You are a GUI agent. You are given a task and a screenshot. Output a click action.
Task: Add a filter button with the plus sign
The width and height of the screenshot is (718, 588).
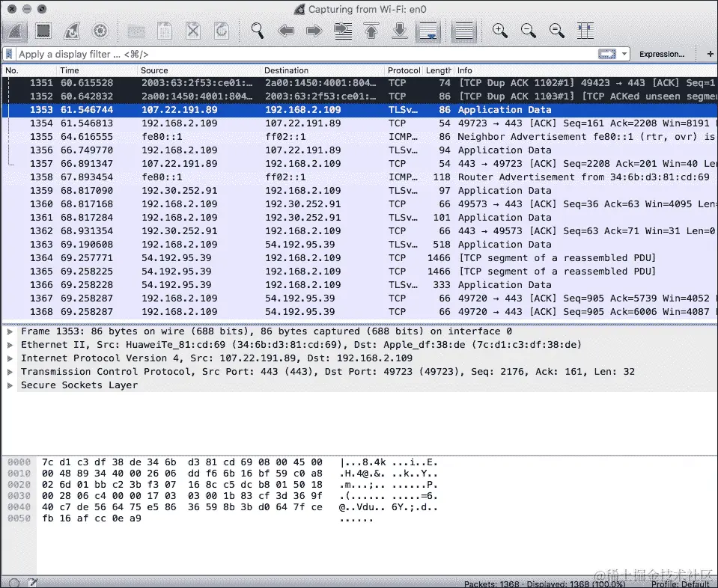pos(710,54)
